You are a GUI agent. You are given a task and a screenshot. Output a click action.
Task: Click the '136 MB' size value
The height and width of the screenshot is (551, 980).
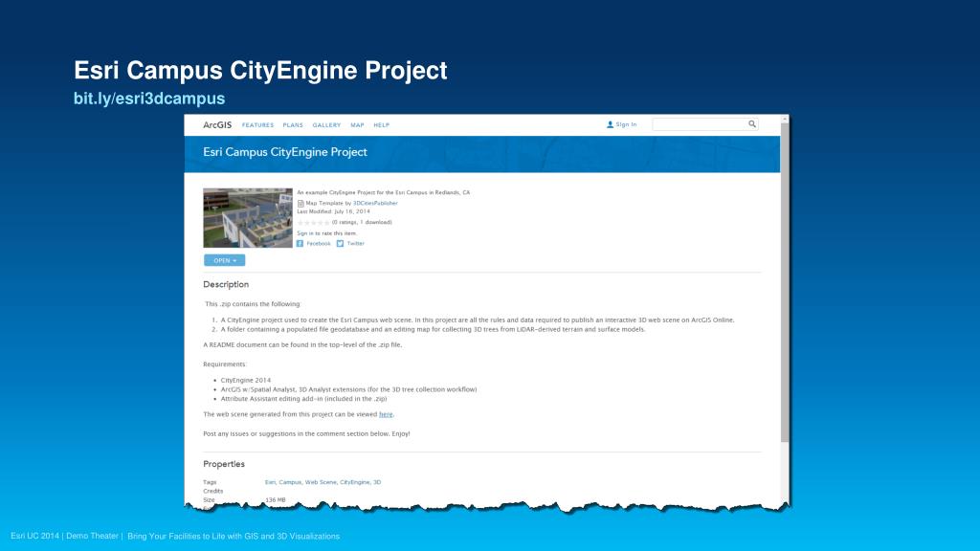click(x=275, y=499)
